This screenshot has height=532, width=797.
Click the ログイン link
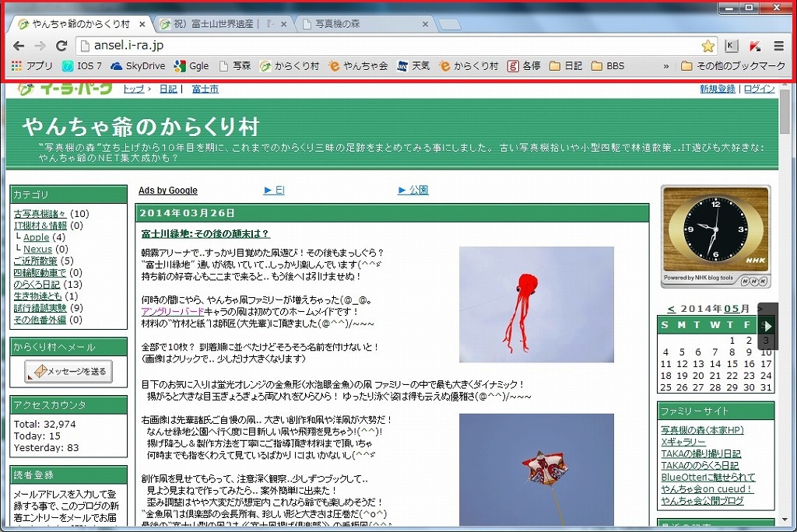click(760, 89)
